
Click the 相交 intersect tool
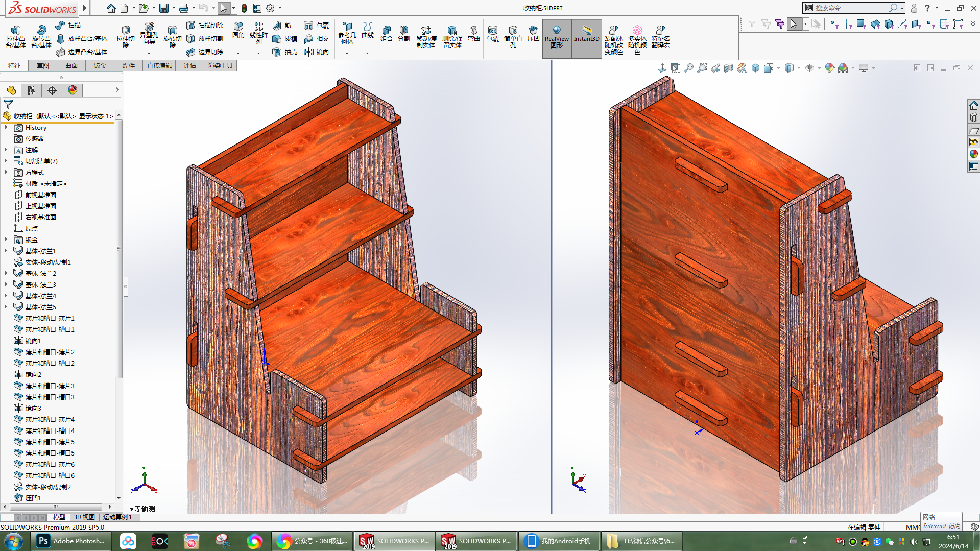[316, 38]
